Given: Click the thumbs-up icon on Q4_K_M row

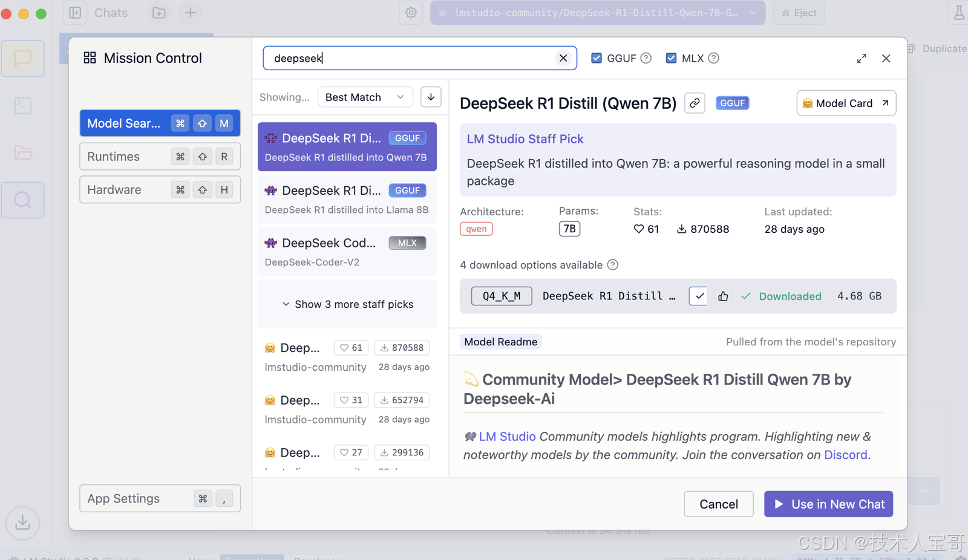Looking at the screenshot, I should coord(723,296).
